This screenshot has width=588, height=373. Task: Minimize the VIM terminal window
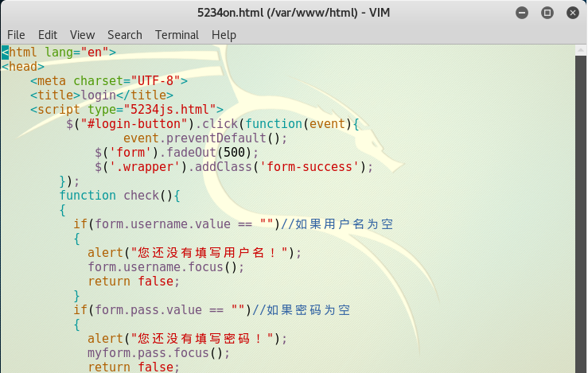[522, 13]
